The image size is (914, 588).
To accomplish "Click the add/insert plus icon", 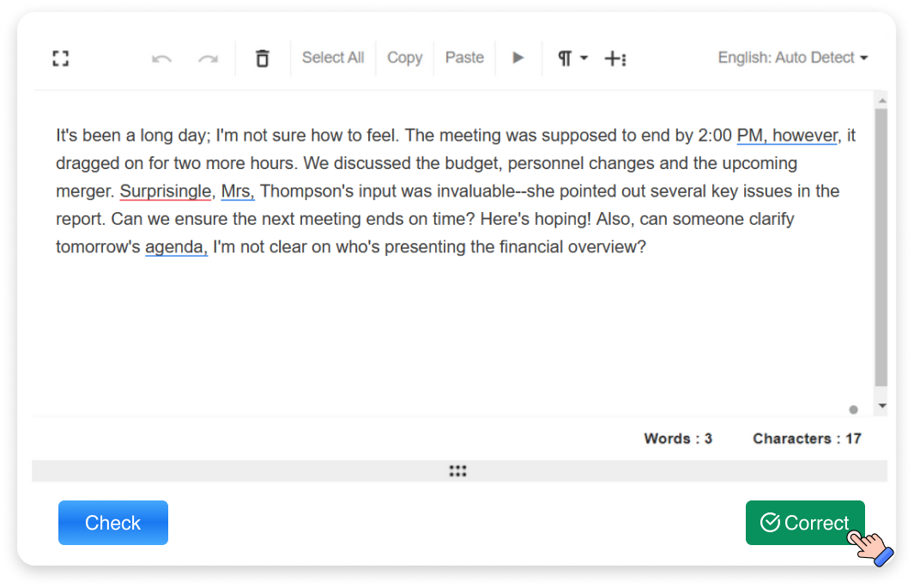I will (611, 58).
